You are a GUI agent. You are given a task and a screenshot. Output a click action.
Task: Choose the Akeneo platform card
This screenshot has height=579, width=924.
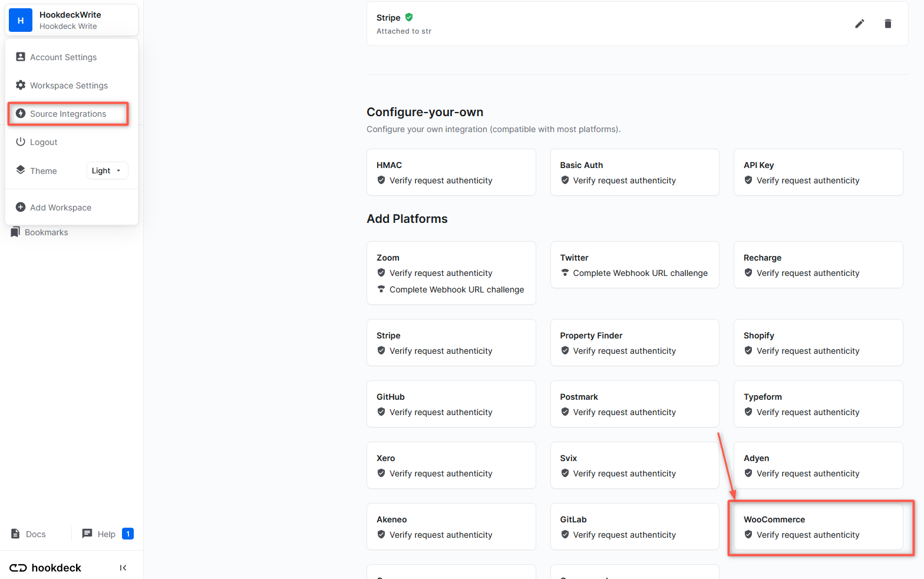451,527
